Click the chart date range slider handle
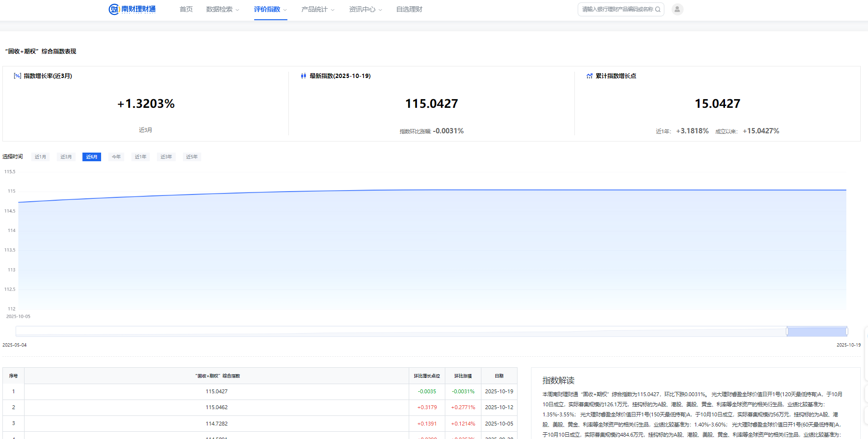Viewport: 868px width, 439px height. (788, 331)
